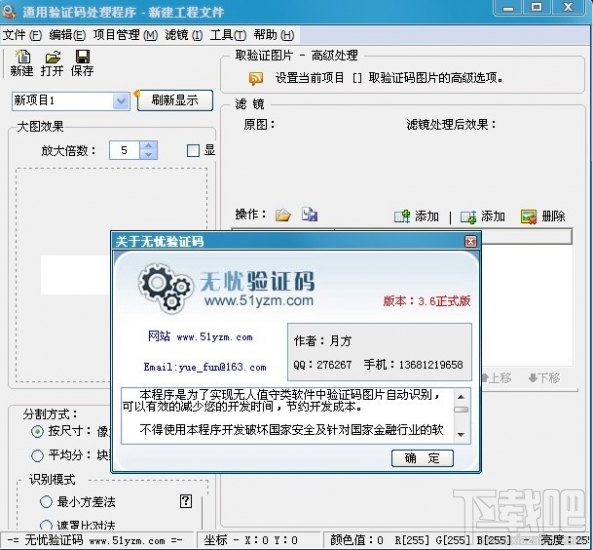Image resolution: width=593 pixels, height=550 pixels.
Task: Increase 放大倍数 with the up arrow
Action: 149,146
